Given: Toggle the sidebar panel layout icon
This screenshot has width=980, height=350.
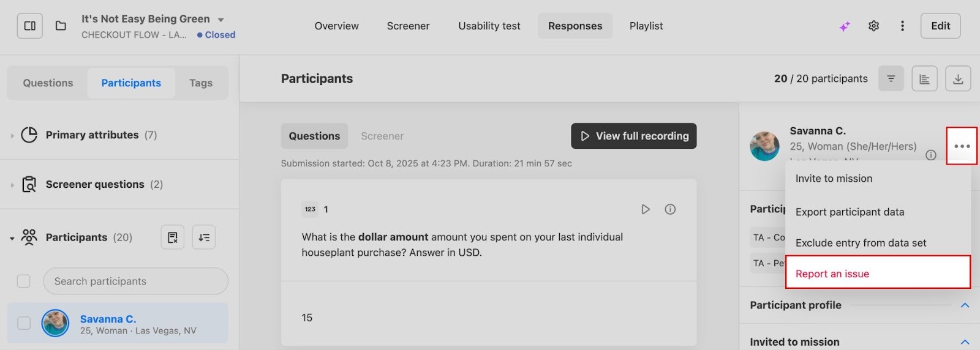Looking at the screenshot, I should tap(29, 26).
